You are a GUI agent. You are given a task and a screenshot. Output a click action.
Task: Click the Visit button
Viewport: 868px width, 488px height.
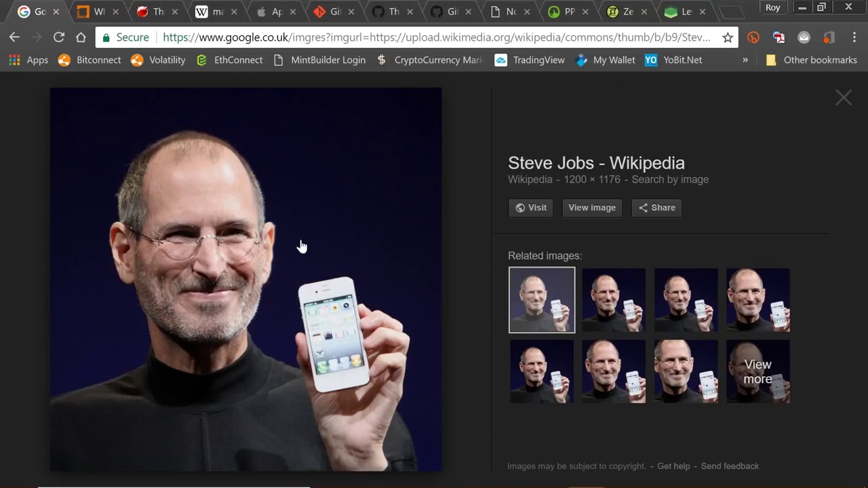click(531, 207)
